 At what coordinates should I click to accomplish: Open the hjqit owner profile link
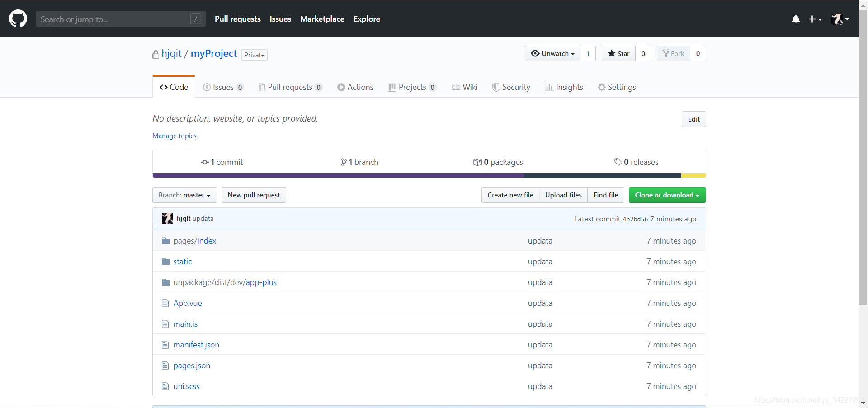coord(172,53)
